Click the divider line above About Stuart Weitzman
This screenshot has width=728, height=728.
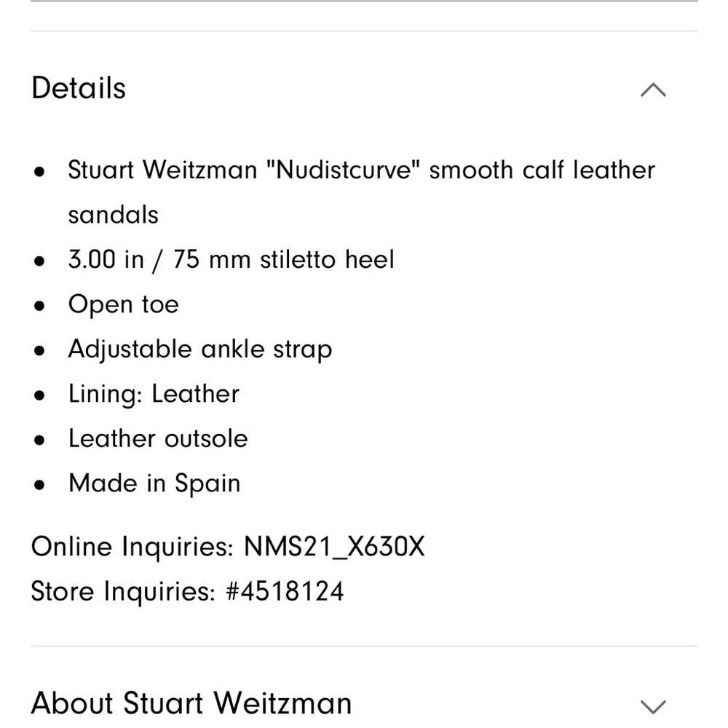point(364,644)
